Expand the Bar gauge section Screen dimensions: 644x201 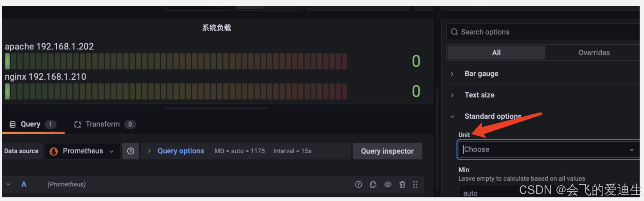(481, 74)
